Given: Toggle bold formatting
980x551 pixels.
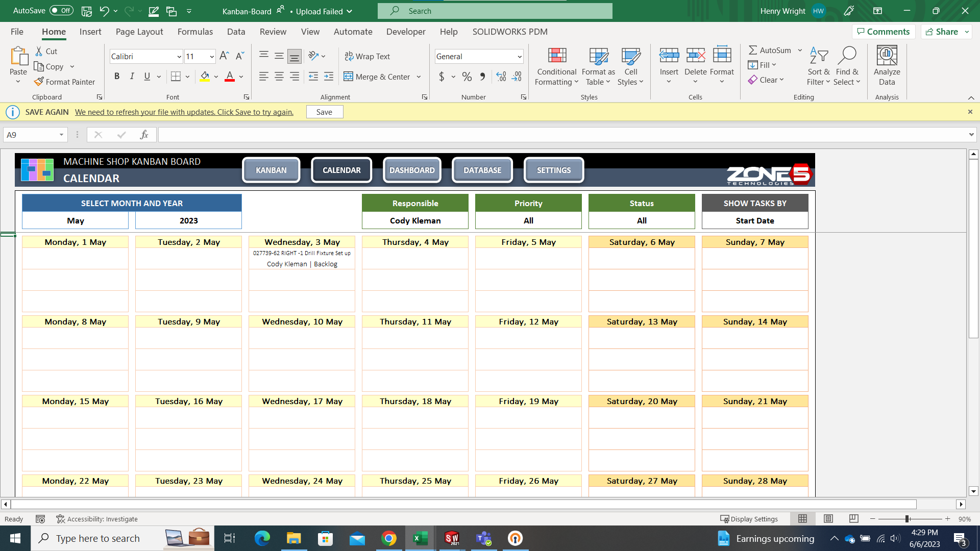Looking at the screenshot, I should tap(117, 76).
